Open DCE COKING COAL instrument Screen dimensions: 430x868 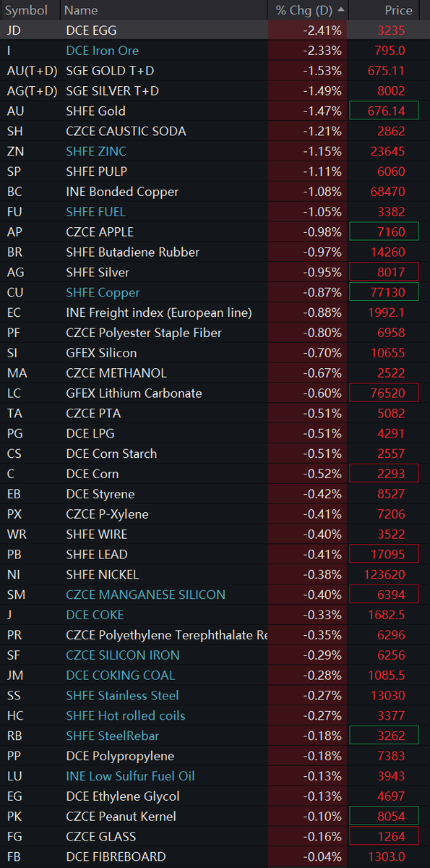pyautogui.click(x=120, y=676)
